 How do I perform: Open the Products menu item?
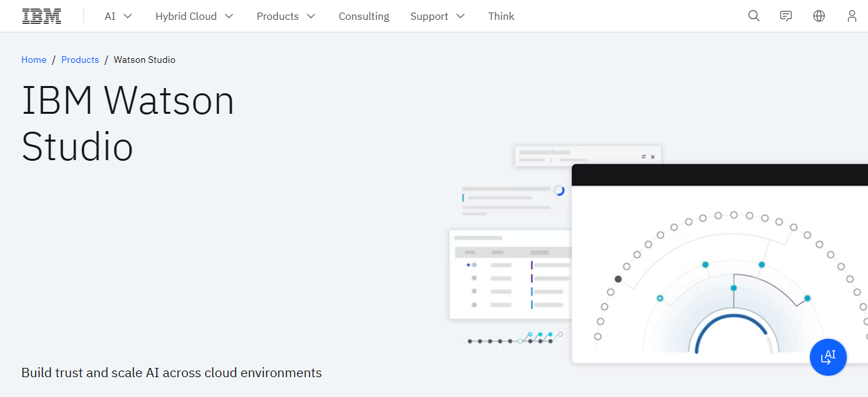click(x=278, y=16)
